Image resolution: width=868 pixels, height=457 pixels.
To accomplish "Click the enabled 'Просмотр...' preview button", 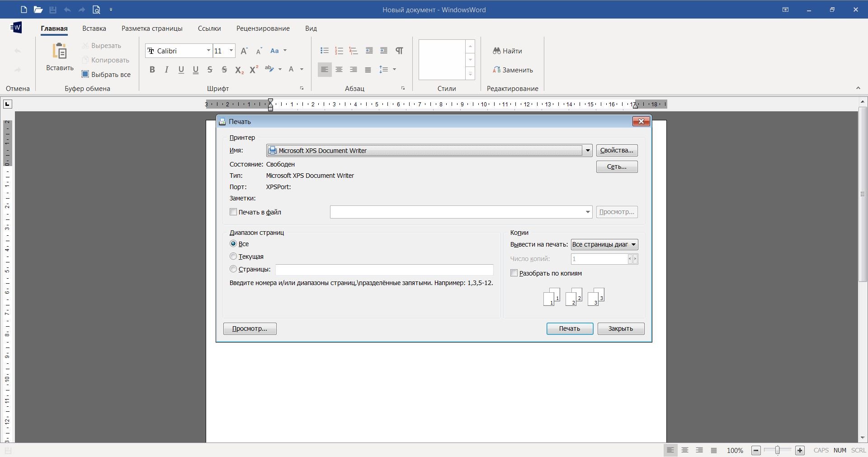I will tap(250, 328).
